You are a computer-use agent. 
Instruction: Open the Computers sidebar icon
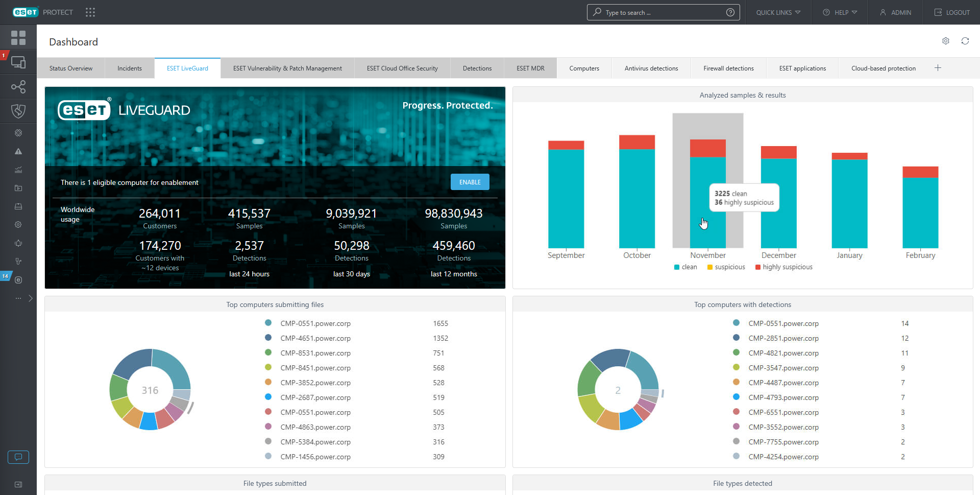(x=18, y=62)
